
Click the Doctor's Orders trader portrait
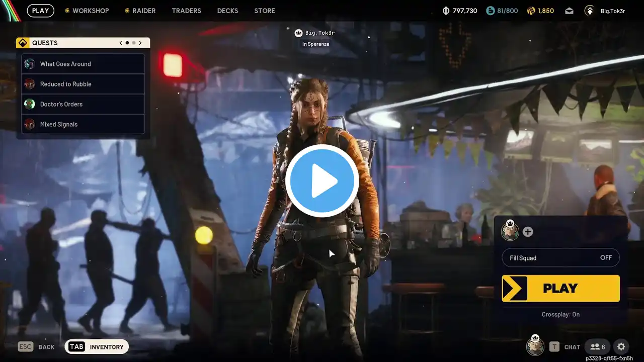[x=30, y=104]
